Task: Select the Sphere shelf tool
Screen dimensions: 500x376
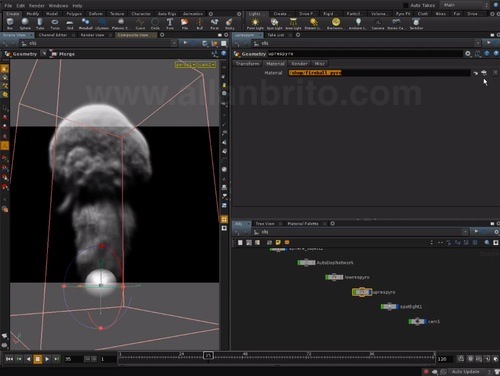Action: tap(25, 23)
